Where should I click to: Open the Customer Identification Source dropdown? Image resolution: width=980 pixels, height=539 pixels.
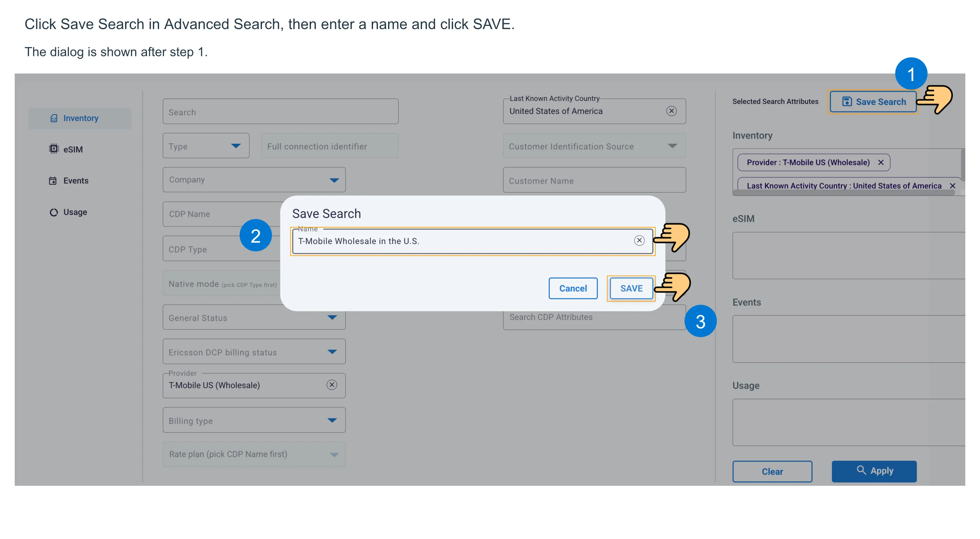594,146
